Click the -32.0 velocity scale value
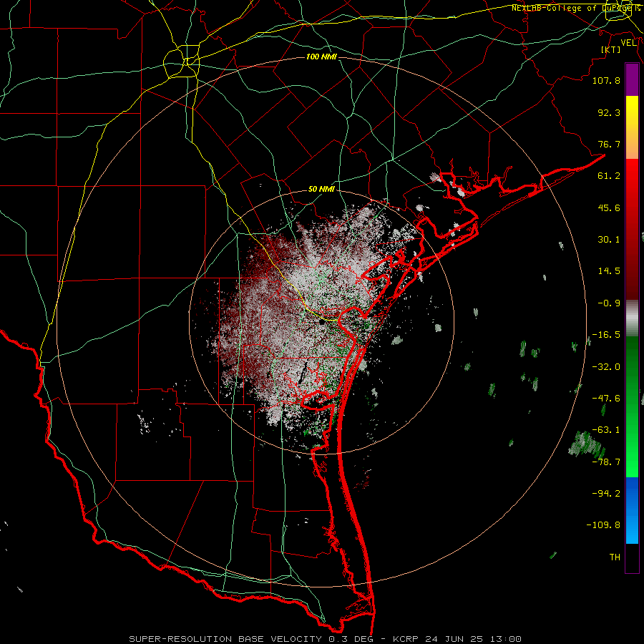 (x=606, y=367)
